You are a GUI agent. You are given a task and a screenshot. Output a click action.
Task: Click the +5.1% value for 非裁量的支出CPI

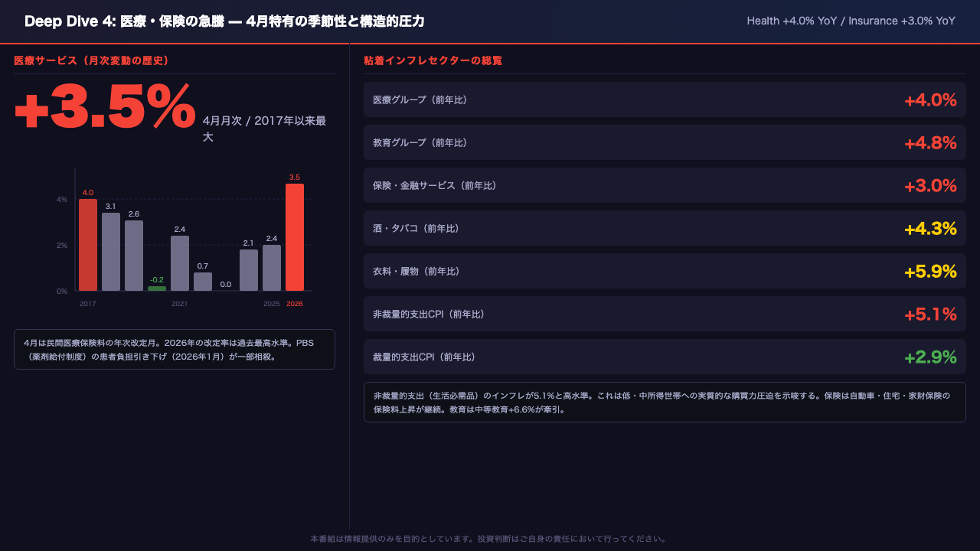coord(930,315)
